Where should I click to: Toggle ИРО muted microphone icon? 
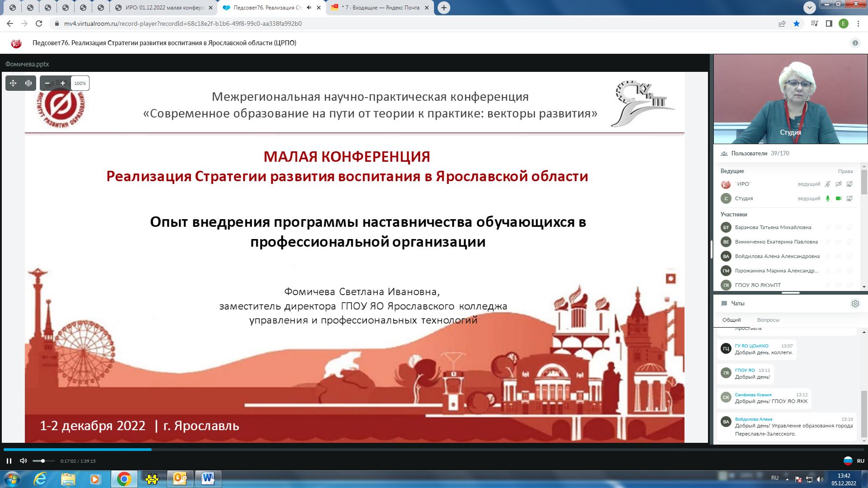point(828,184)
